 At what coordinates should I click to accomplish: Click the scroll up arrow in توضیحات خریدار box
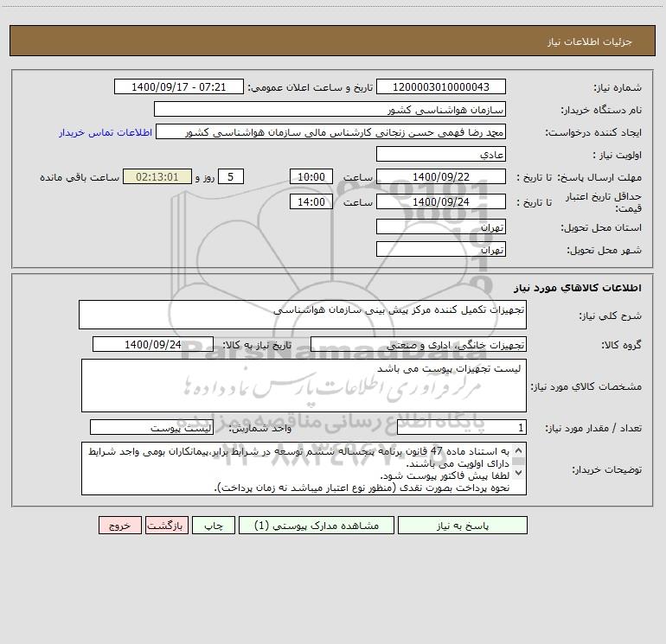point(518,450)
